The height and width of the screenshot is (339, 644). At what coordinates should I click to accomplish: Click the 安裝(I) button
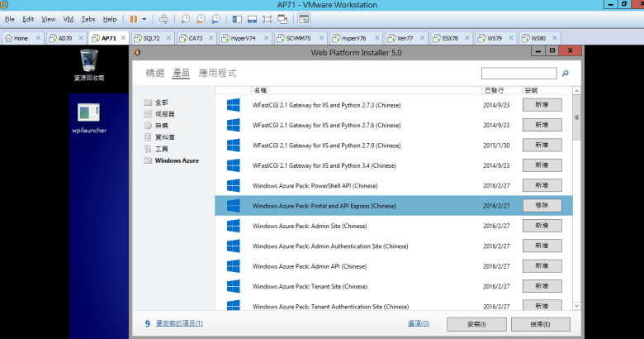(476, 323)
